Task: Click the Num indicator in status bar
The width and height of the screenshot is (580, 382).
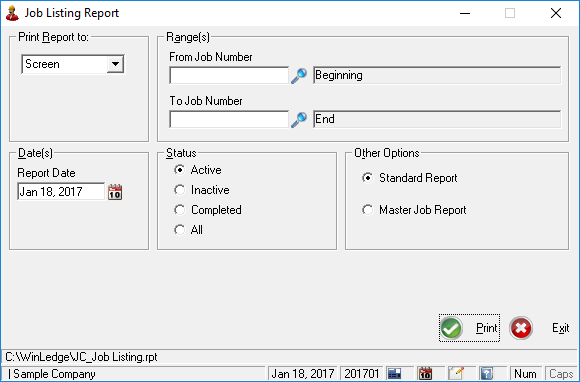Action: click(x=525, y=374)
